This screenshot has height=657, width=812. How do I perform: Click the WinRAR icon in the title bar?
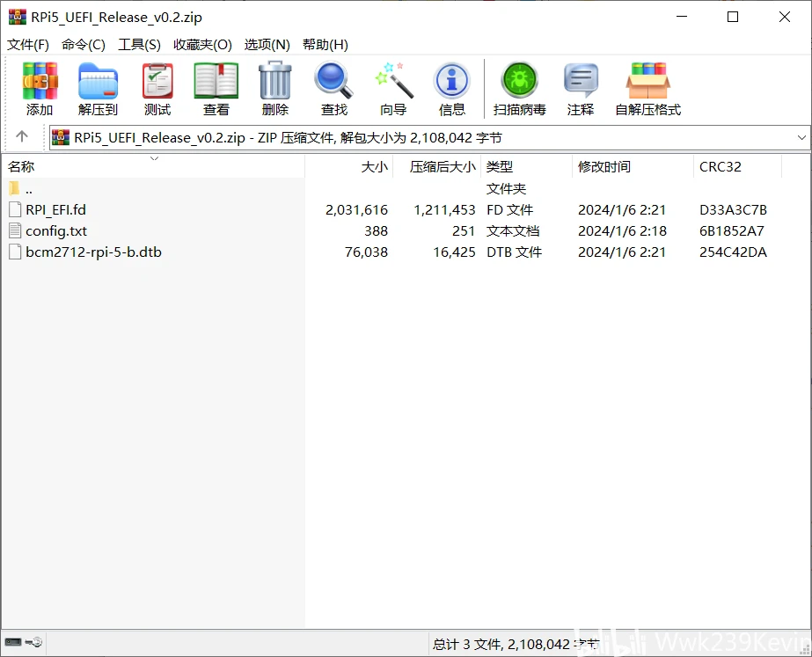click(x=17, y=17)
